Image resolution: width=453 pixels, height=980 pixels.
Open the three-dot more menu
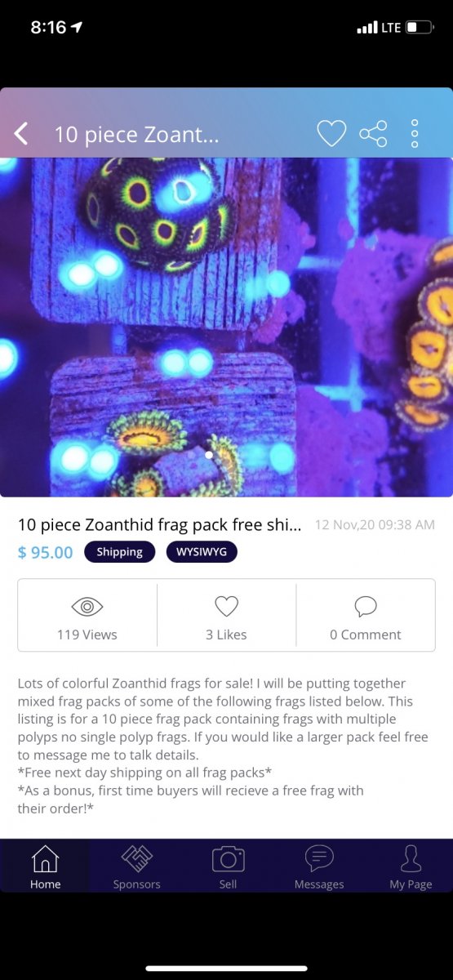pos(415,133)
